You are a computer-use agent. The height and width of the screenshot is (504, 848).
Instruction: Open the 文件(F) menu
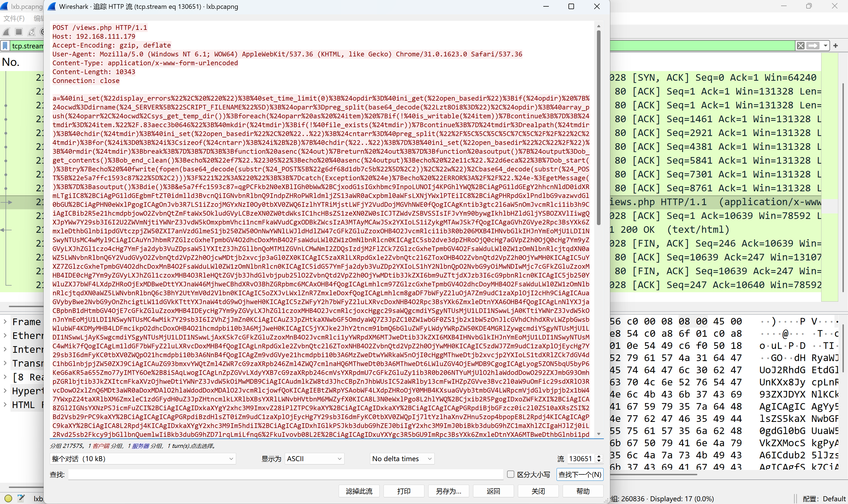(14, 18)
